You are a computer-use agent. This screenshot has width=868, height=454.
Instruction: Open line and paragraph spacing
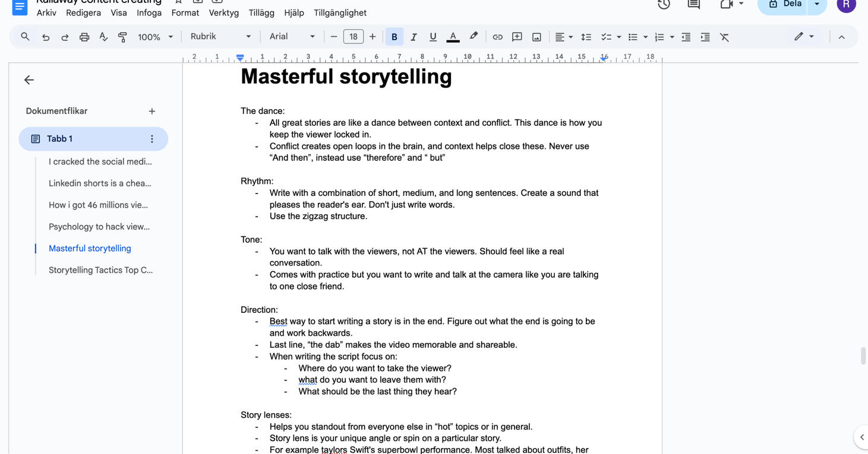586,37
